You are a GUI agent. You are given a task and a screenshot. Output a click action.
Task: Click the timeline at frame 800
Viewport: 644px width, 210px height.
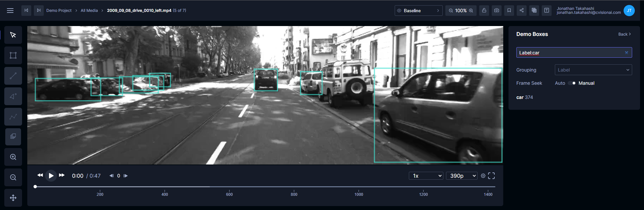point(294,187)
